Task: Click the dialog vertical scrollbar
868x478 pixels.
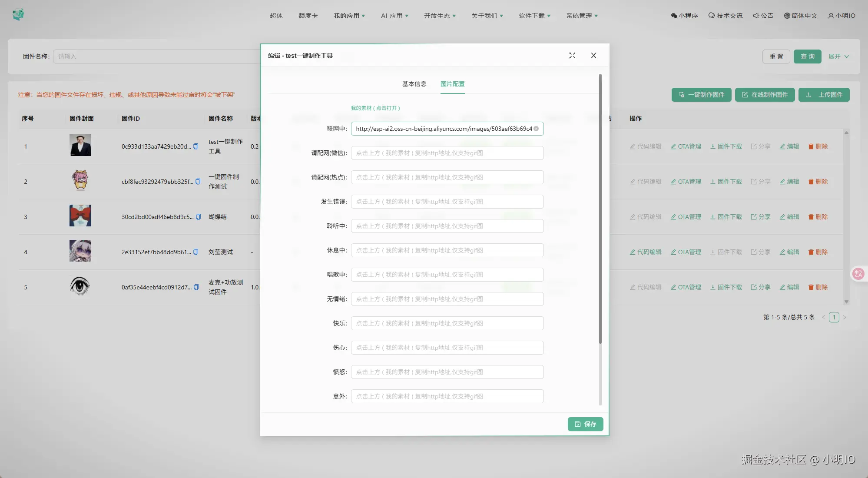Action: click(600, 209)
